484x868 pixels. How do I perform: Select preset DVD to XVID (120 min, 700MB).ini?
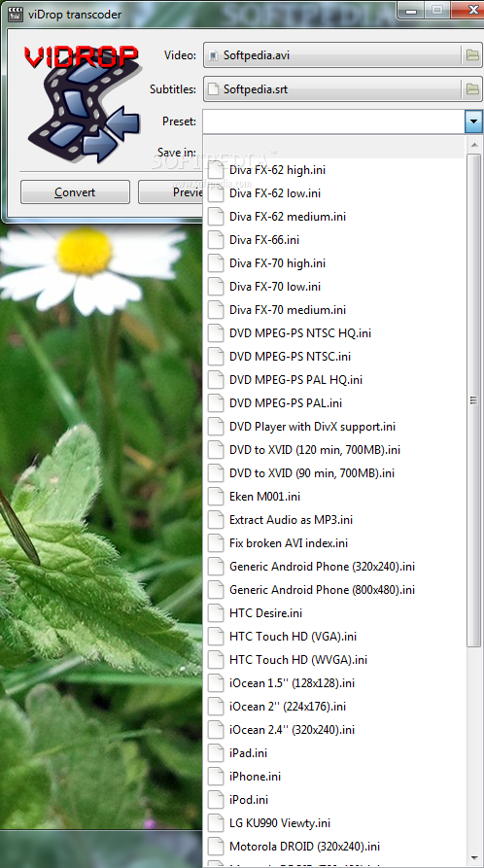pyautogui.click(x=334, y=449)
